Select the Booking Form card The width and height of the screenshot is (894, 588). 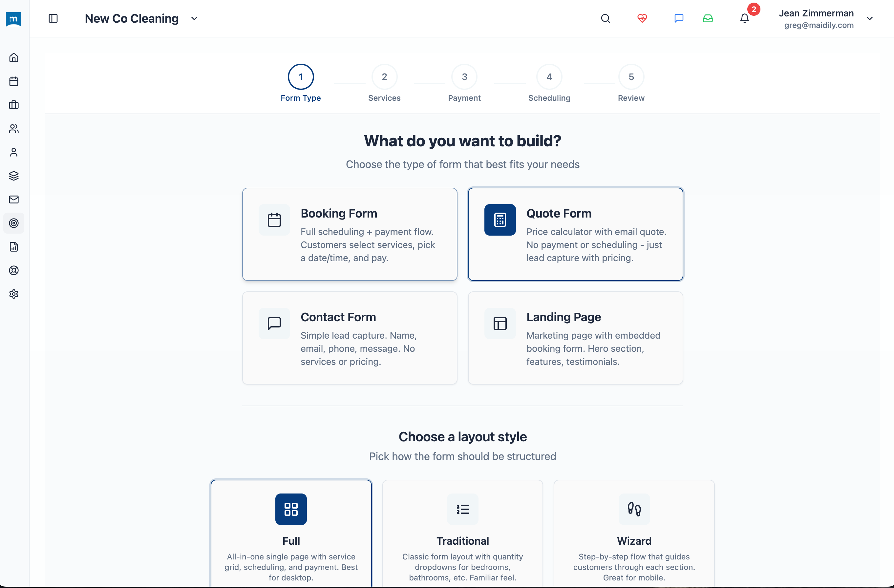pos(349,234)
